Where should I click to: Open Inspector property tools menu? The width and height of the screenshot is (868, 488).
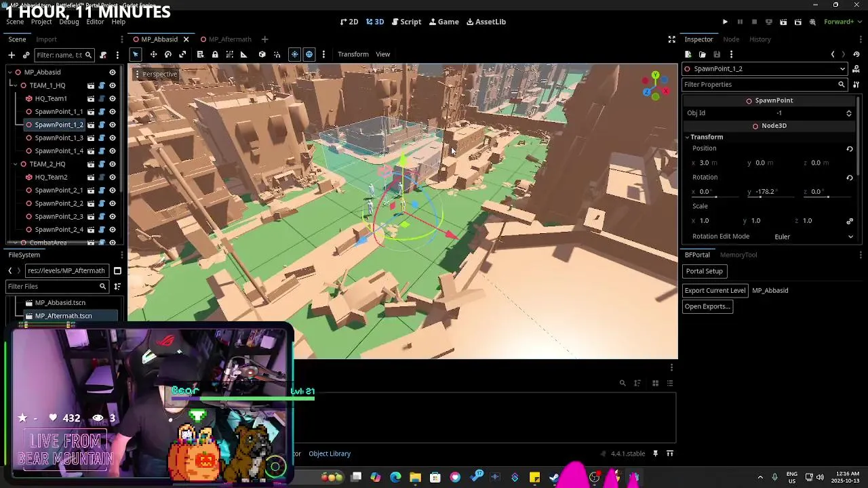pyautogui.click(x=856, y=85)
